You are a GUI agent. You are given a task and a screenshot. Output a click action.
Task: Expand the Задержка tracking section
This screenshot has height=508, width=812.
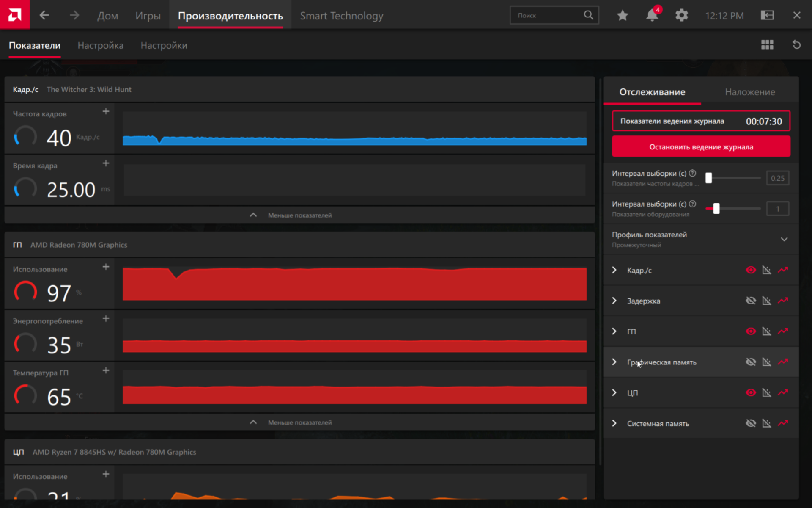614,301
